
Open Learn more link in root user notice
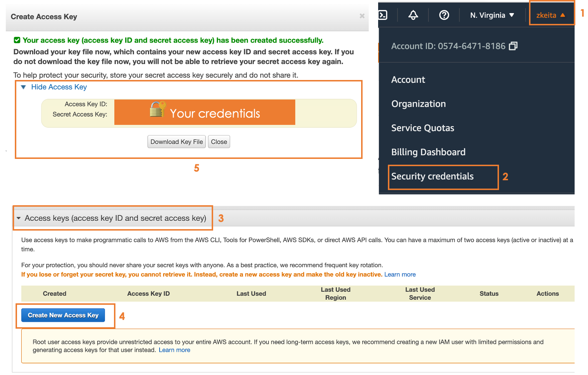(x=174, y=350)
